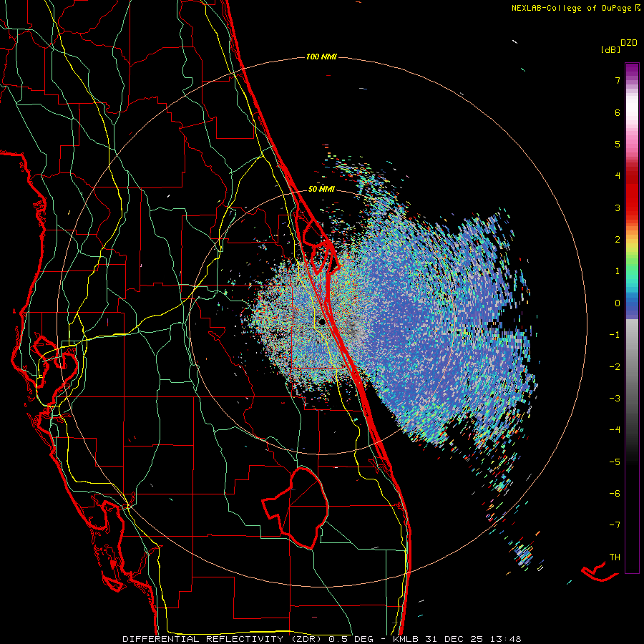Click the -1 value on color scale
Screen dimensions: 644x644
point(615,335)
